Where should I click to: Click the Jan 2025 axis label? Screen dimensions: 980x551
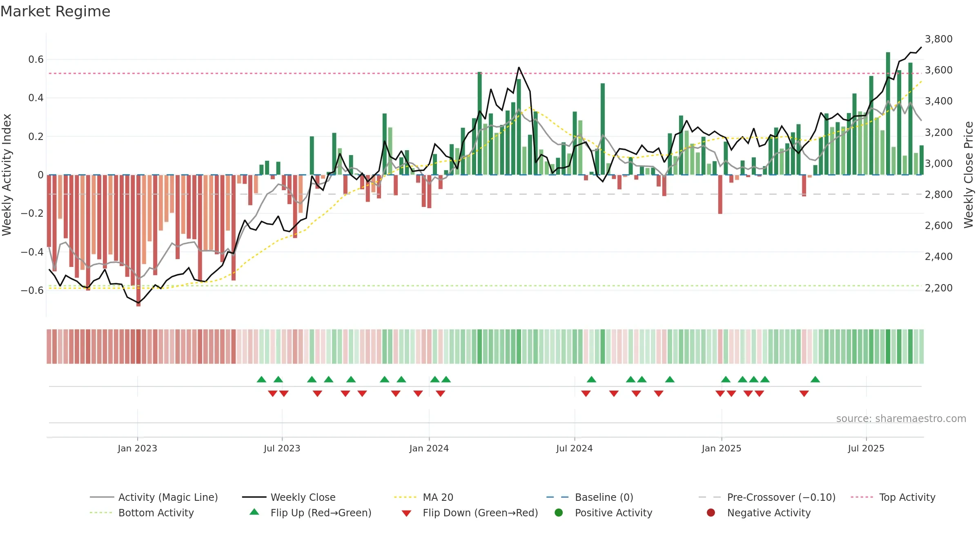click(x=721, y=448)
